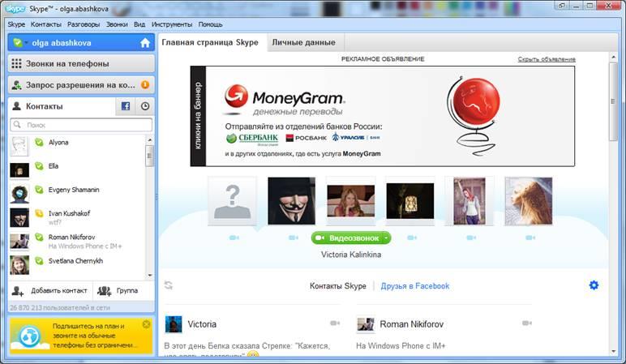Start video call with Видеозвонок button
Viewport: 626px width, 364px height.
[x=346, y=238]
